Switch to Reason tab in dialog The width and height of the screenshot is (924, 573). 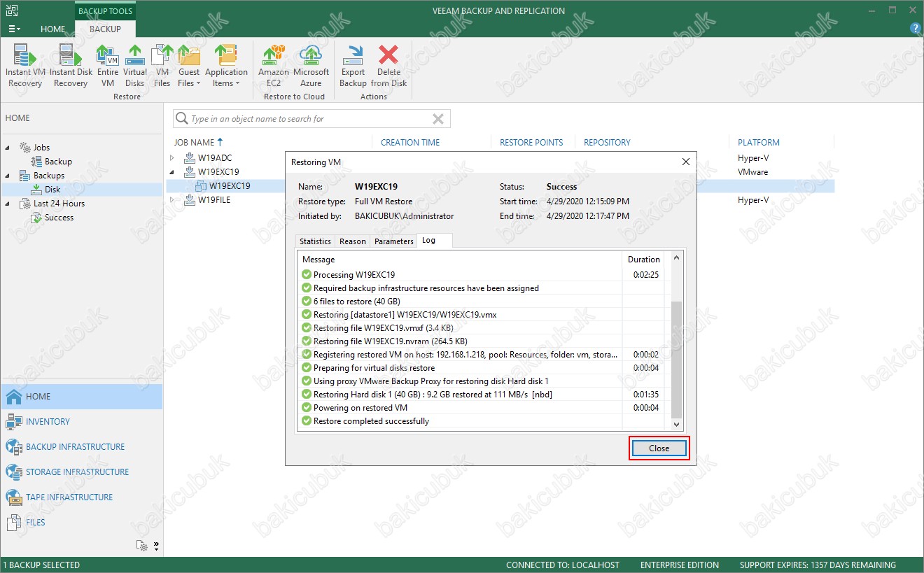pyautogui.click(x=353, y=241)
